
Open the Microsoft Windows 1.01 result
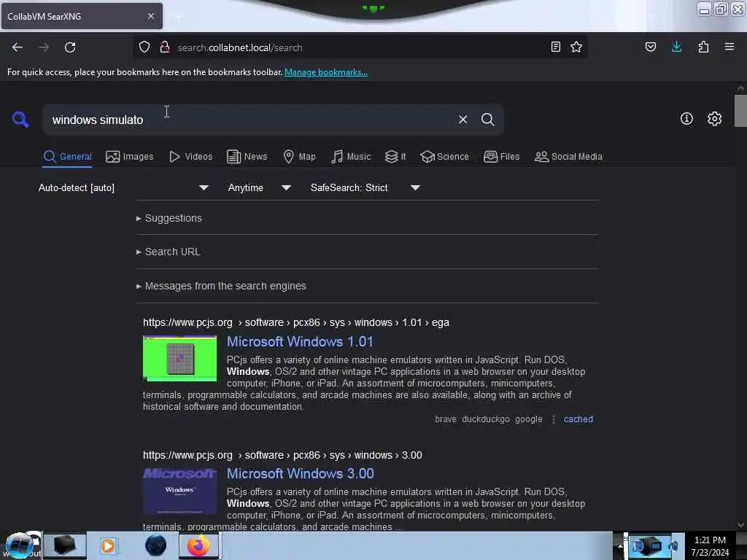[x=300, y=341]
